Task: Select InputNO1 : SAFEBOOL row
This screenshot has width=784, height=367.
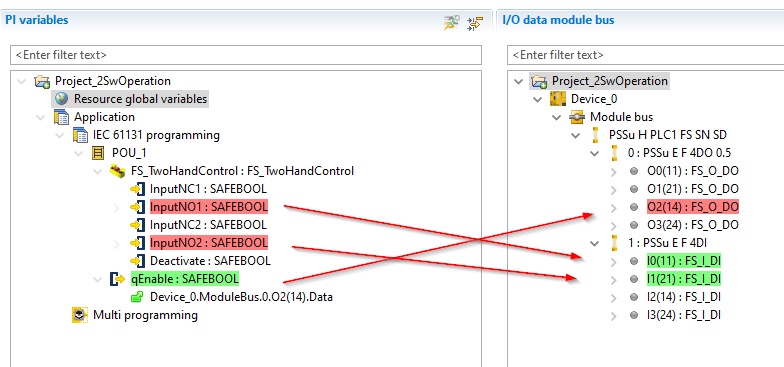Action: (208, 207)
